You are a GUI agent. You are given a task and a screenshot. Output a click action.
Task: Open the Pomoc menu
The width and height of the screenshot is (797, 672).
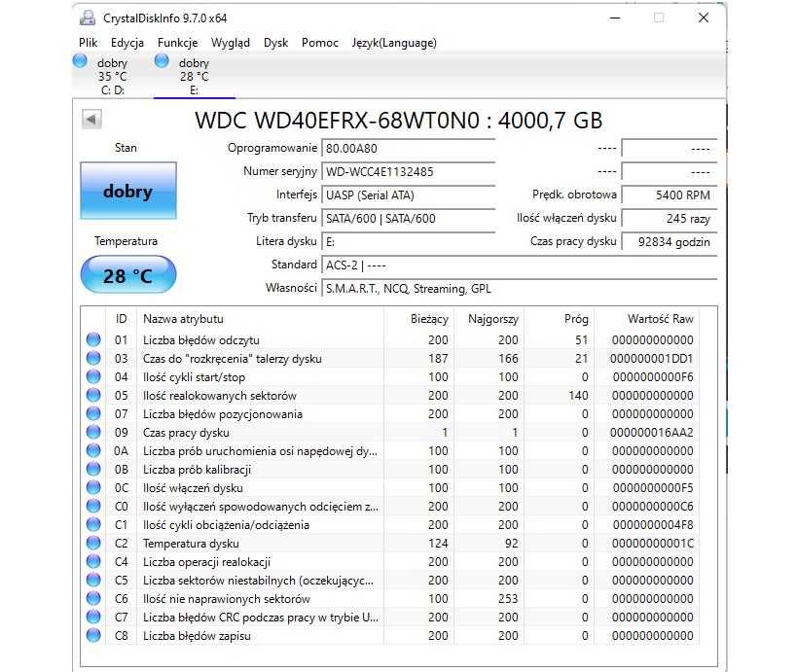pyautogui.click(x=320, y=43)
